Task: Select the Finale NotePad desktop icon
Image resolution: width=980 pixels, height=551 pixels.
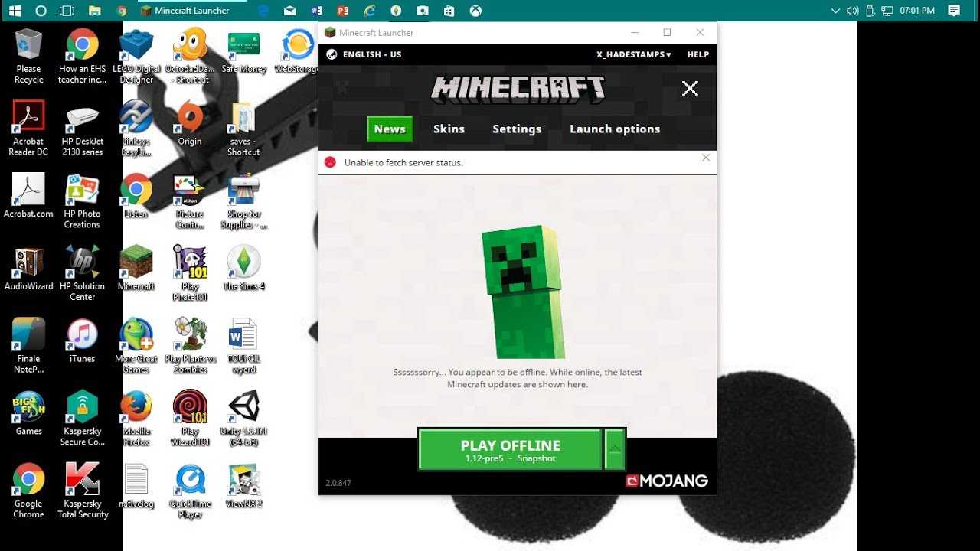Action: tap(28, 346)
